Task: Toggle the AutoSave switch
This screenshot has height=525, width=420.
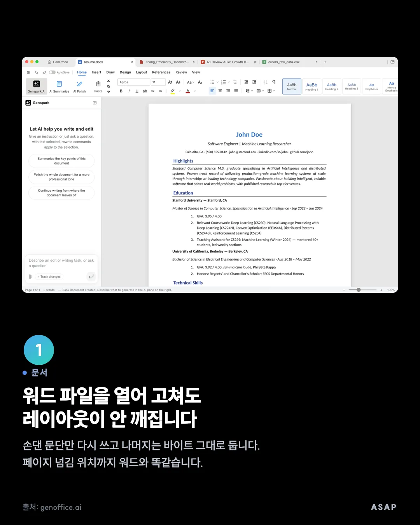Action: pos(52,72)
